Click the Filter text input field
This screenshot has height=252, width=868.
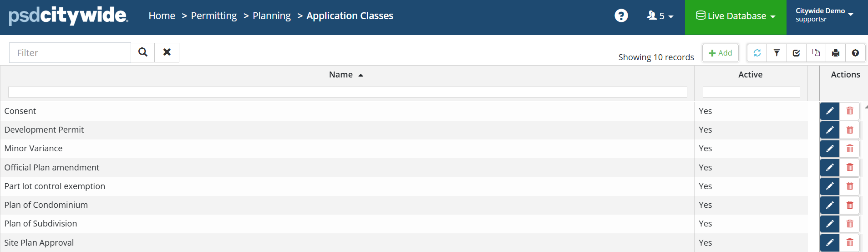click(70, 53)
